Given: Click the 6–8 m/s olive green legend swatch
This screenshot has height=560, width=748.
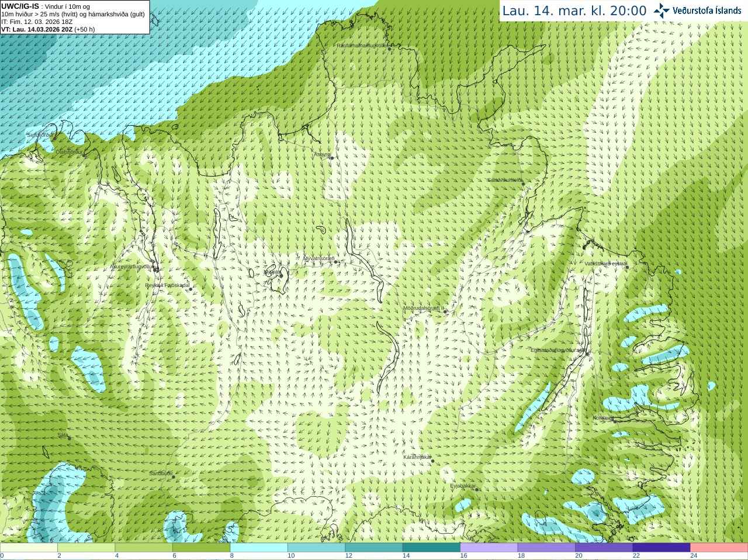Looking at the screenshot, I should coord(201,548).
